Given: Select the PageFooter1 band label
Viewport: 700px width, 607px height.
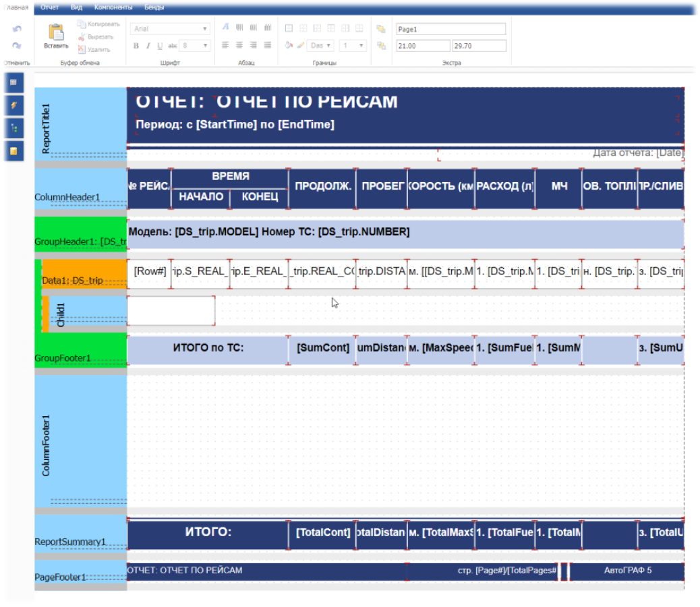Looking at the screenshot, I should [x=60, y=577].
